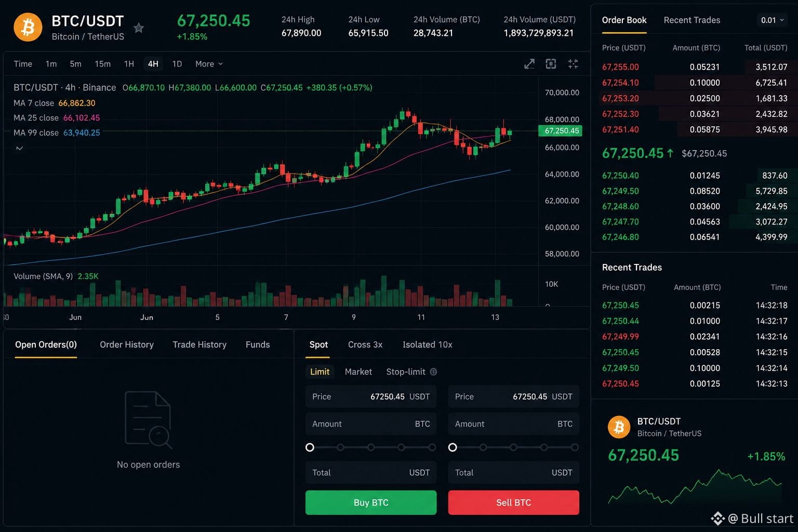798x532 pixels.
Task: Click the buy-side Price input field
Action: 371,396
